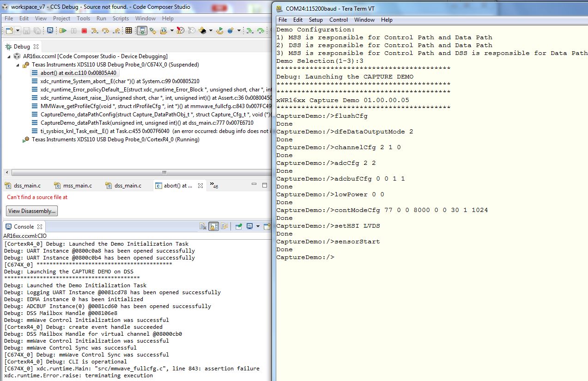Pin the Console view

tap(238, 226)
